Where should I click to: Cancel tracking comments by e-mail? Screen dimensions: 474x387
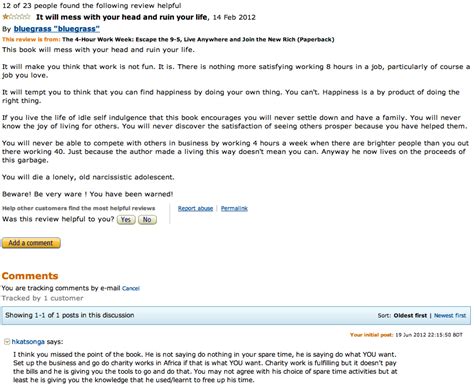click(x=131, y=289)
